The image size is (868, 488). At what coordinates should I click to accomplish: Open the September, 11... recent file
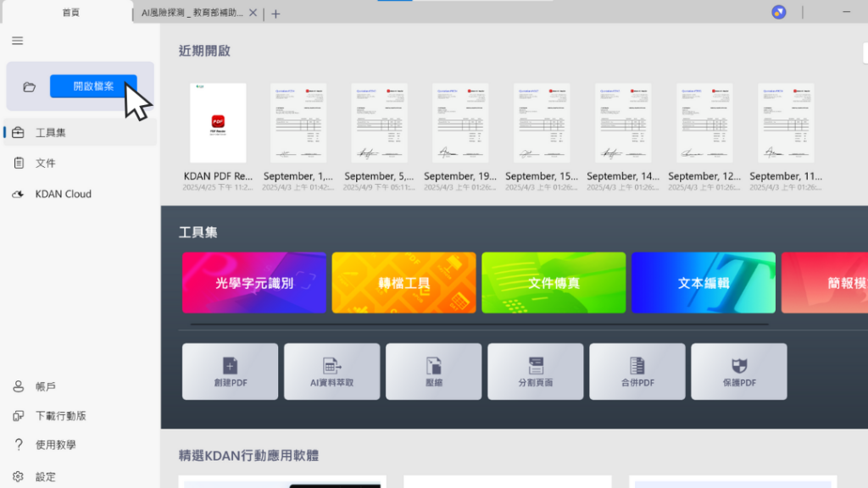coord(786,123)
